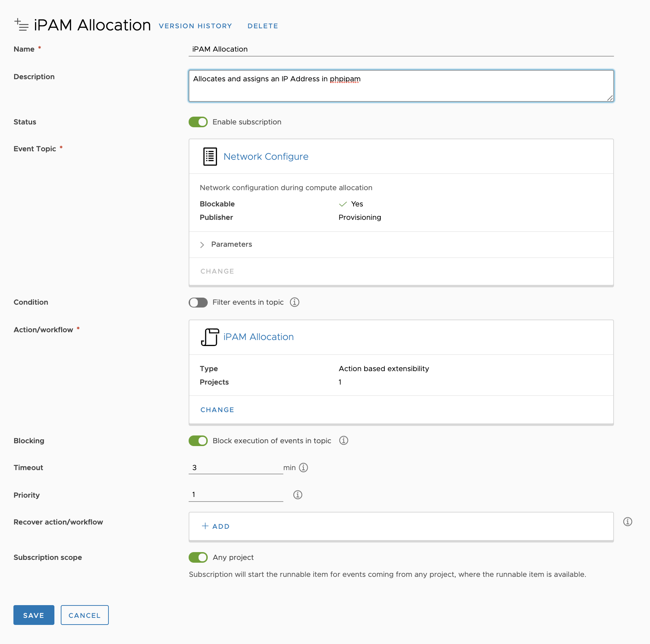The height and width of the screenshot is (644, 650).
Task: Disable the Enable subscription toggle
Action: tap(198, 122)
